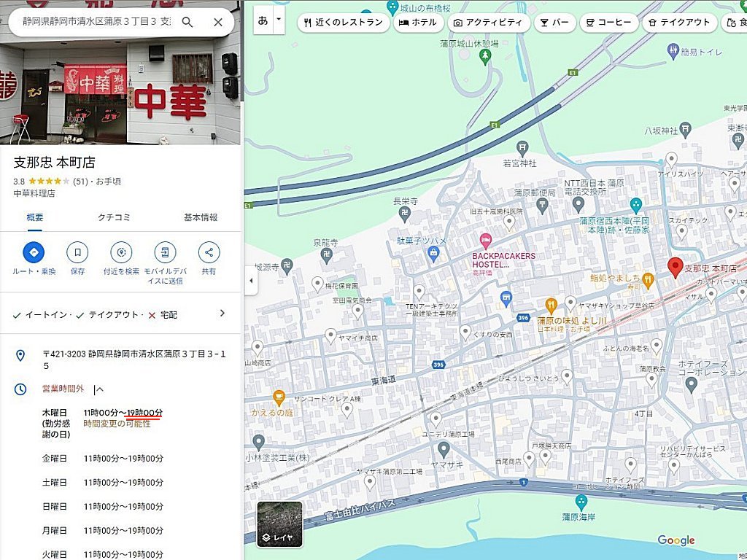Toggle the レイヤ layers thumbnail

tap(279, 524)
